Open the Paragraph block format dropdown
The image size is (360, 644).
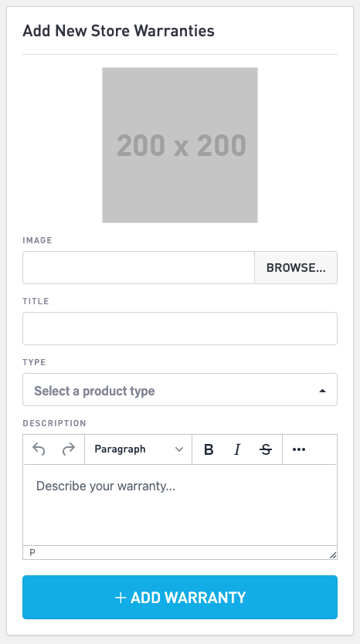coord(138,449)
